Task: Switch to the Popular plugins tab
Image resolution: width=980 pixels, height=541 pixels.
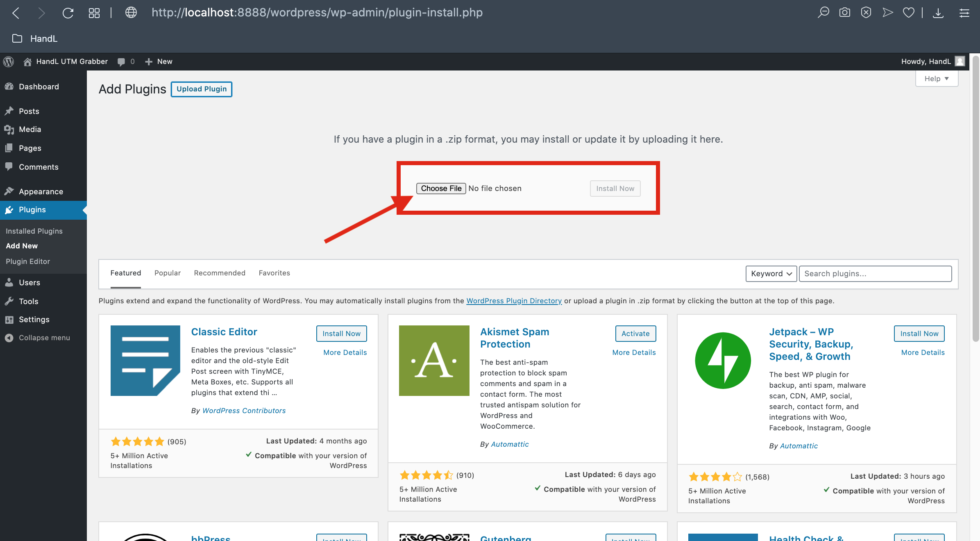Action: tap(167, 273)
